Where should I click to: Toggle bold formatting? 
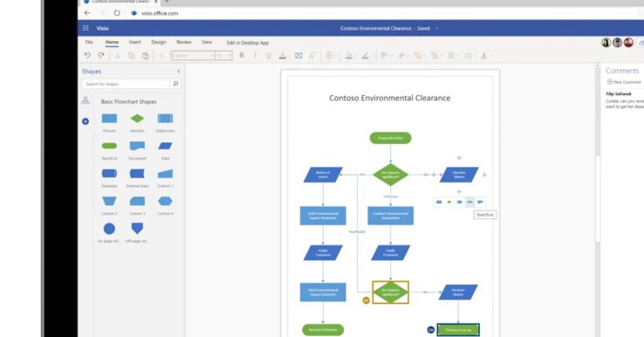click(242, 56)
